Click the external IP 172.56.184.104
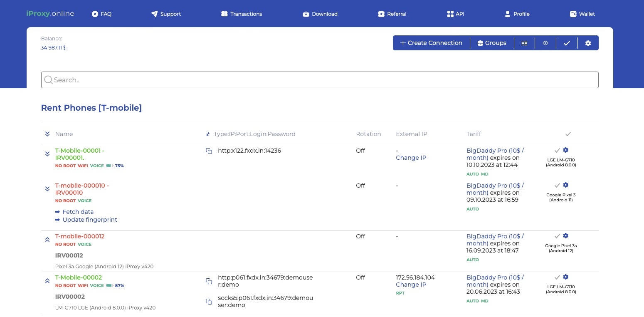 [x=415, y=277]
